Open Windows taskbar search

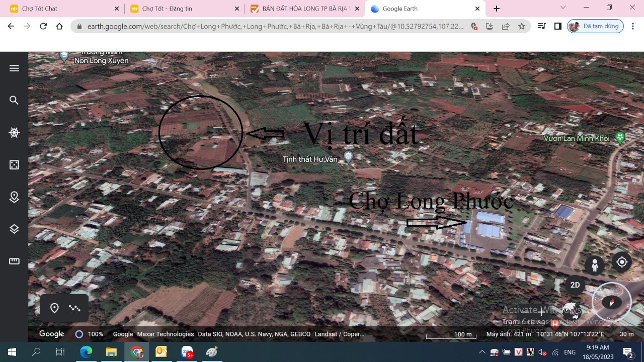tap(36, 352)
